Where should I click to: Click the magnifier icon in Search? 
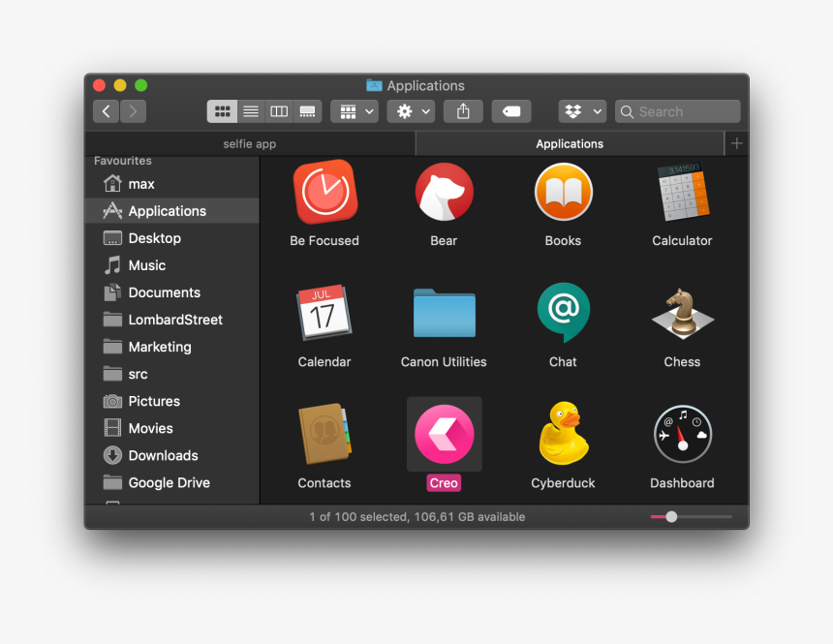pyautogui.click(x=627, y=111)
